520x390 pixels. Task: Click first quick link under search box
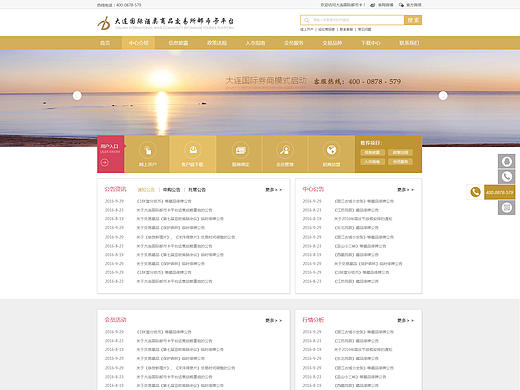tap(307, 29)
